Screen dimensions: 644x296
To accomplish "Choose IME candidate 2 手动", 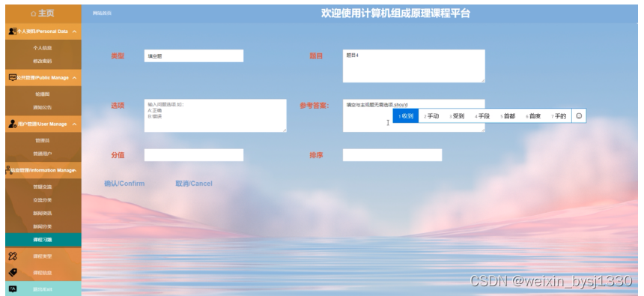I will tap(431, 116).
